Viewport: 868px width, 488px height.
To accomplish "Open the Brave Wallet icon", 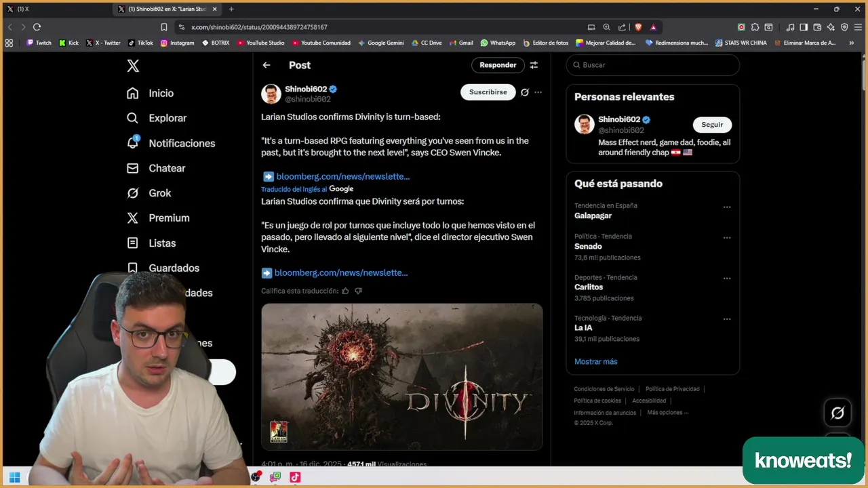I will click(817, 27).
